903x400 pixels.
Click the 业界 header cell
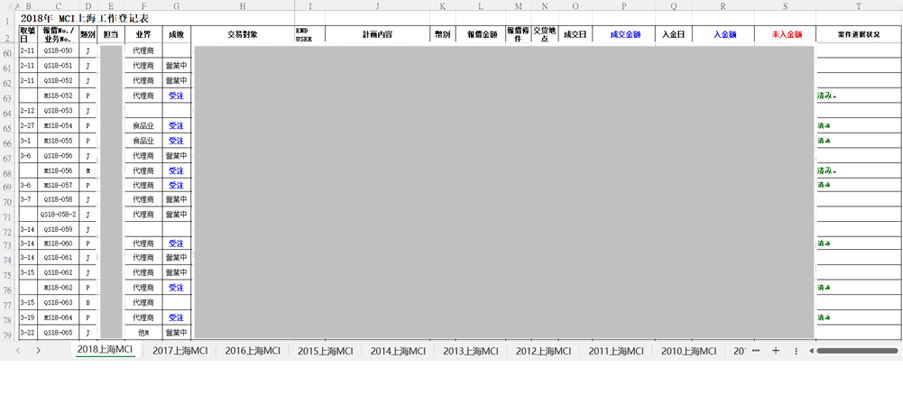[x=143, y=34]
